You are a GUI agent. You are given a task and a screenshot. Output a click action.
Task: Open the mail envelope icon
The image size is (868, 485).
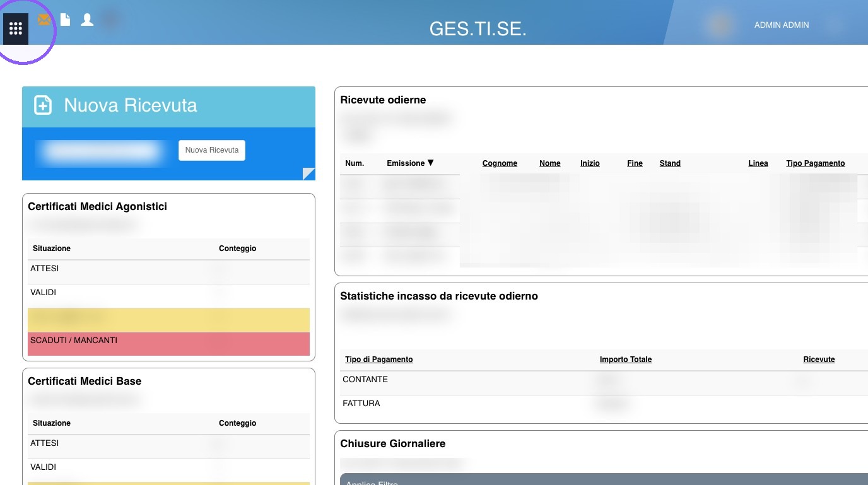tap(44, 20)
